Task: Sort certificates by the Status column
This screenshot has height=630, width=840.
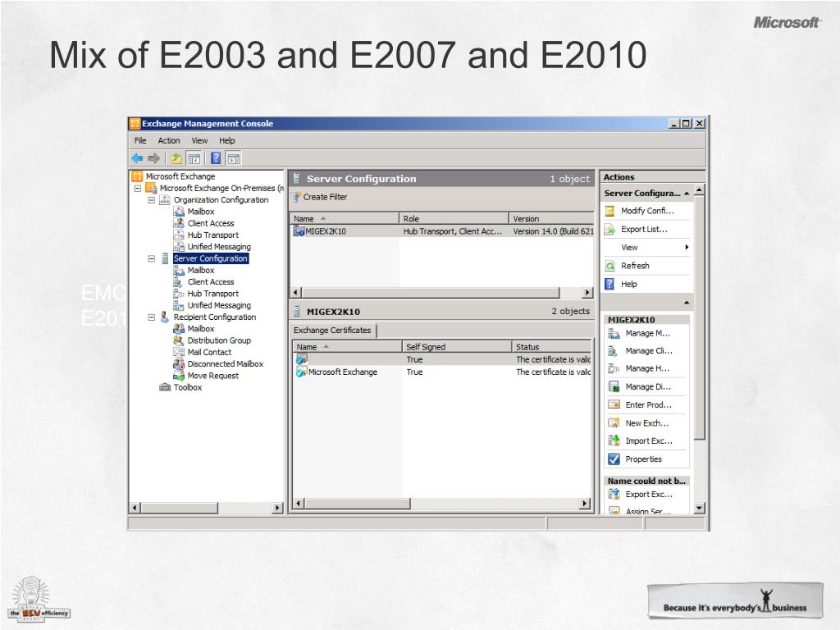Action: tap(551, 347)
